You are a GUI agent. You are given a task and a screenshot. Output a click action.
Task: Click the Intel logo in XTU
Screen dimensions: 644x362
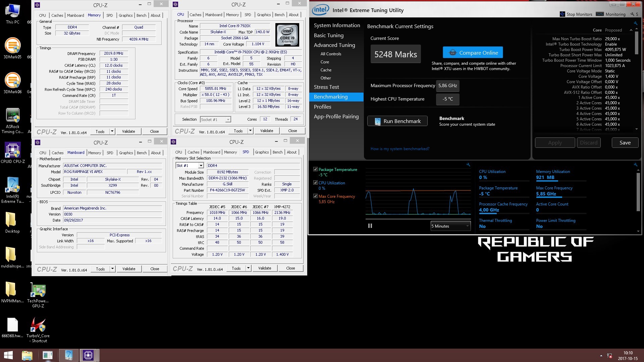point(320,10)
